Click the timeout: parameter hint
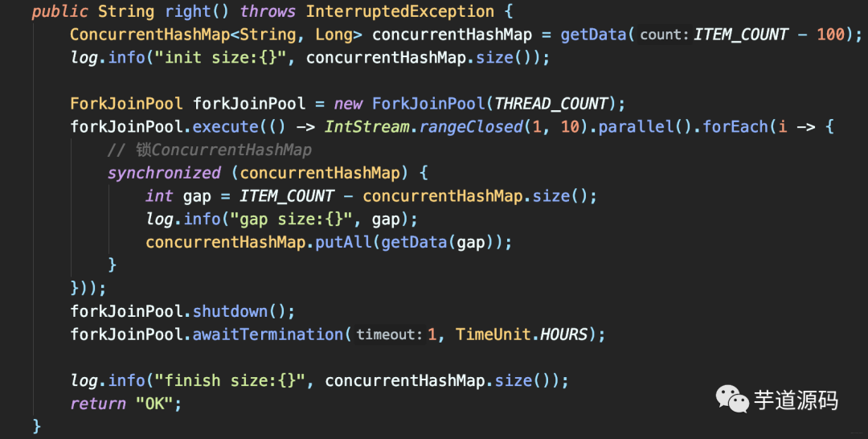Image resolution: width=868 pixels, height=439 pixels. tap(389, 334)
